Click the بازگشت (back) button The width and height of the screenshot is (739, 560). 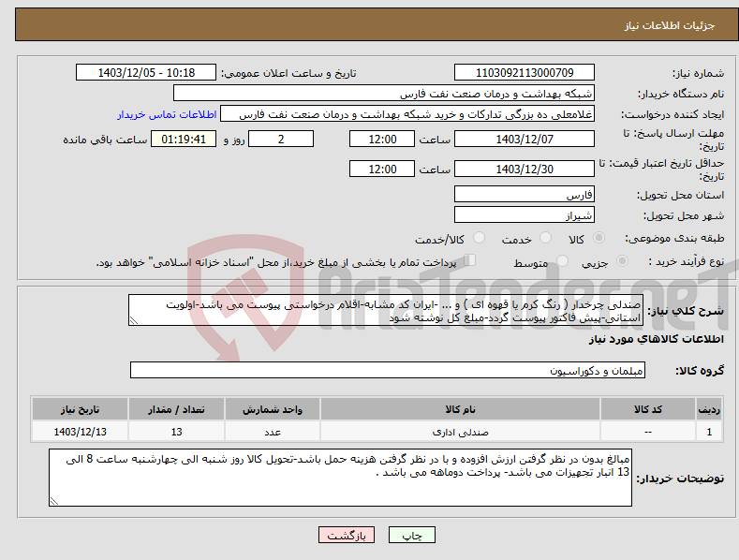coord(347,535)
